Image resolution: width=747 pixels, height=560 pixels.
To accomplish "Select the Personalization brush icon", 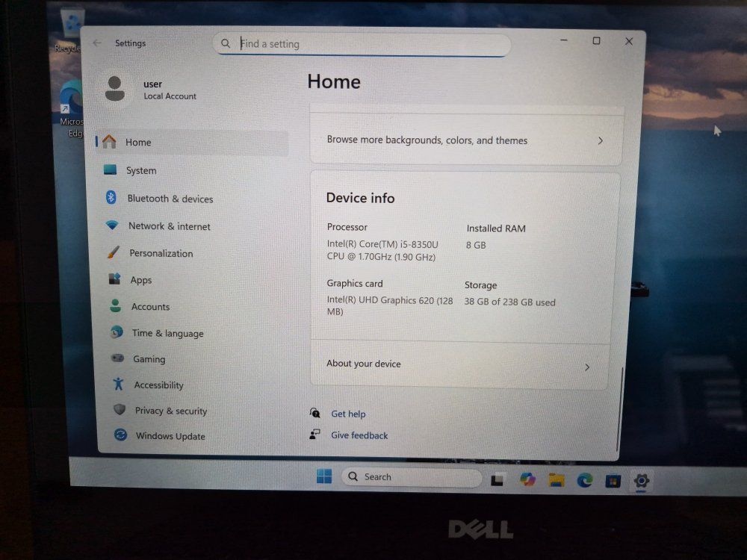I will (114, 252).
